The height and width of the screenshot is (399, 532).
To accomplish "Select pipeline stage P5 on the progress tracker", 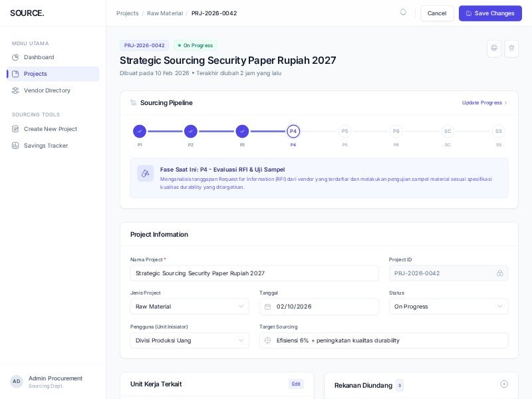I will pyautogui.click(x=344, y=131).
